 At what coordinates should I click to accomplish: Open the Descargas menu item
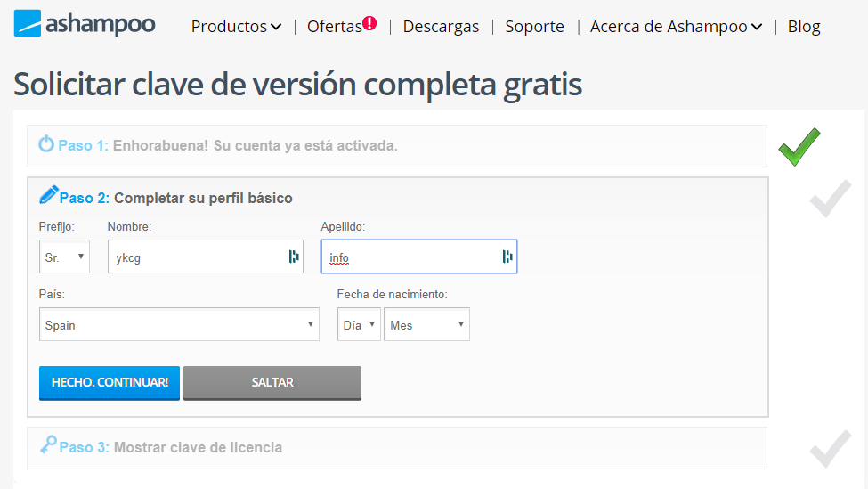tap(441, 26)
